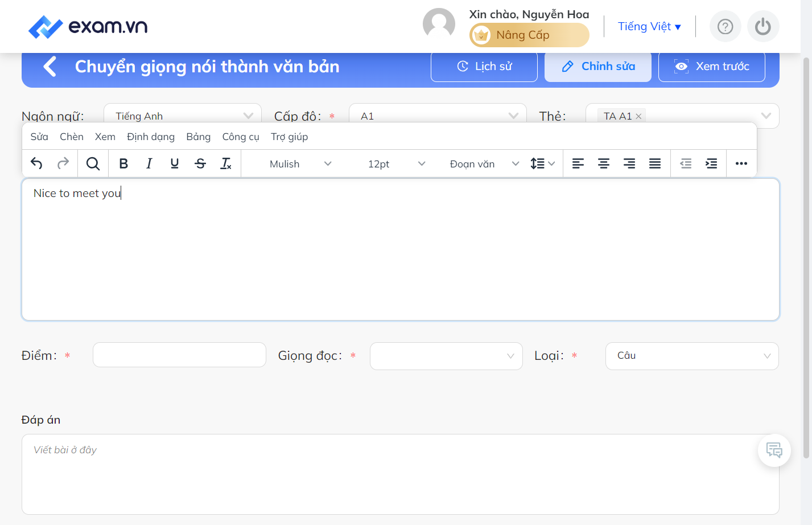Screen dimensions: 812x525
Task: Open the Chèn menu
Action: click(72, 137)
